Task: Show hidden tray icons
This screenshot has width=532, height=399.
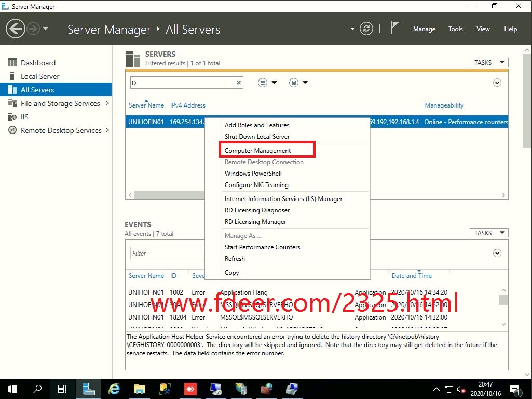Action: coord(436,389)
